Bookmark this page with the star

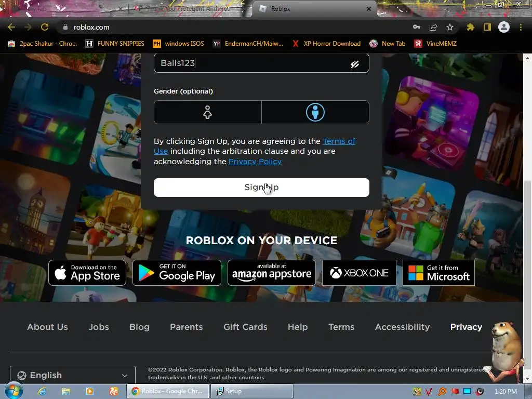(450, 27)
